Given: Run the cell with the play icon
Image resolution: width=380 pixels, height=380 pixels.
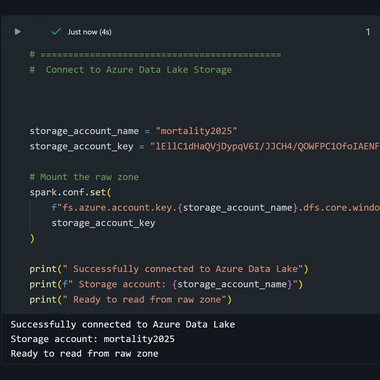Looking at the screenshot, I should [x=18, y=32].
